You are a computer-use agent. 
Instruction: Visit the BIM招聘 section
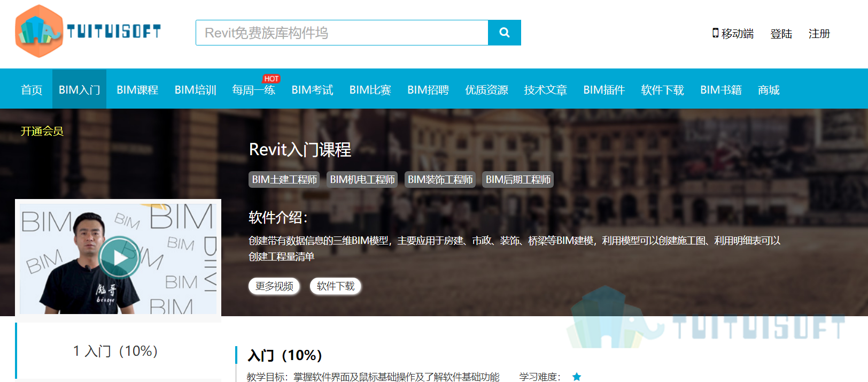pyautogui.click(x=428, y=90)
